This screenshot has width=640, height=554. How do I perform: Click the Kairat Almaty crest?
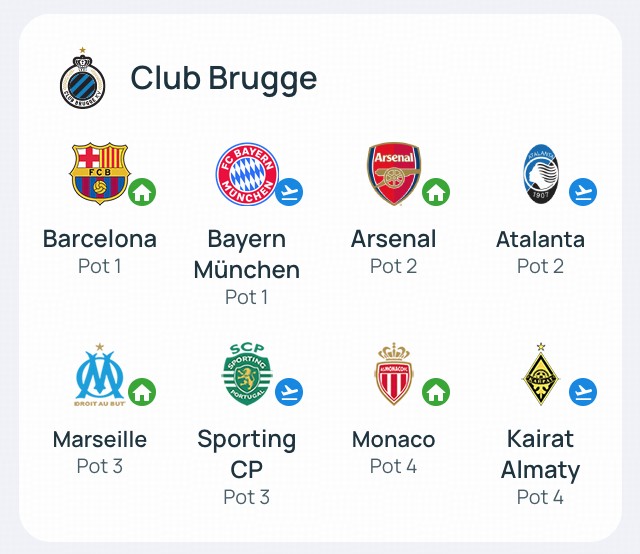[x=541, y=374]
